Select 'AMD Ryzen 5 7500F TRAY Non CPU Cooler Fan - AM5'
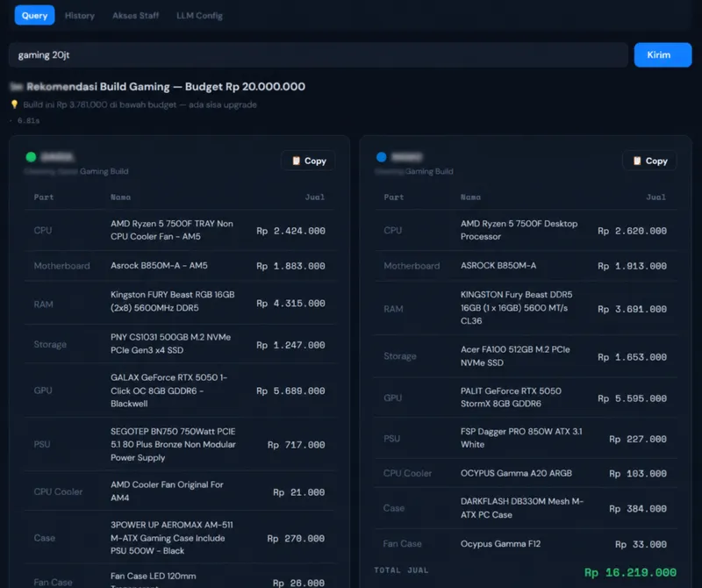Image resolution: width=702 pixels, height=588 pixels. coord(172,230)
